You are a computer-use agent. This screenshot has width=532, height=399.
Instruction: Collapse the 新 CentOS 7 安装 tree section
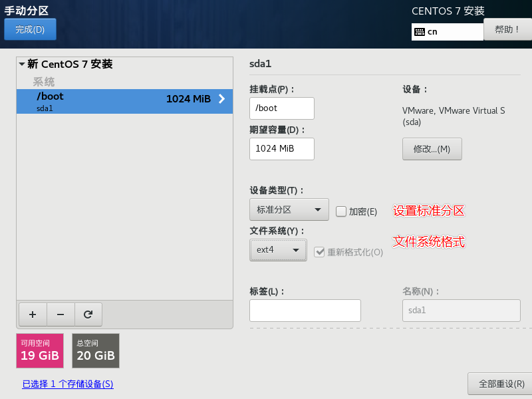[x=22, y=64]
